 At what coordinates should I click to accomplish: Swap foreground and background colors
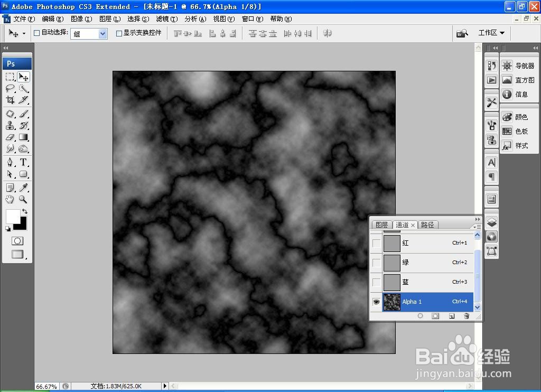pos(25,211)
